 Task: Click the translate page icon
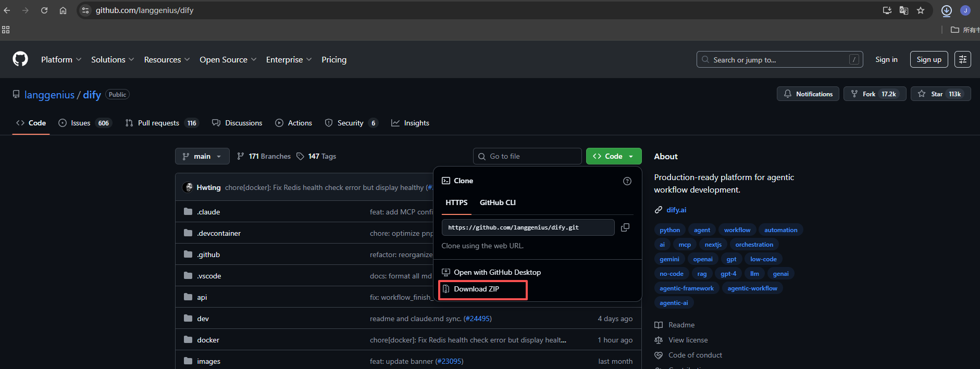904,10
